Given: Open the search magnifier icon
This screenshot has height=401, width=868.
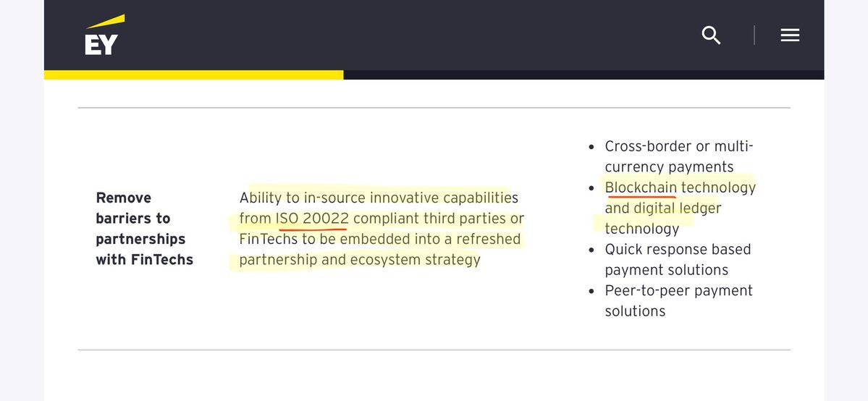Looking at the screenshot, I should [x=711, y=35].
